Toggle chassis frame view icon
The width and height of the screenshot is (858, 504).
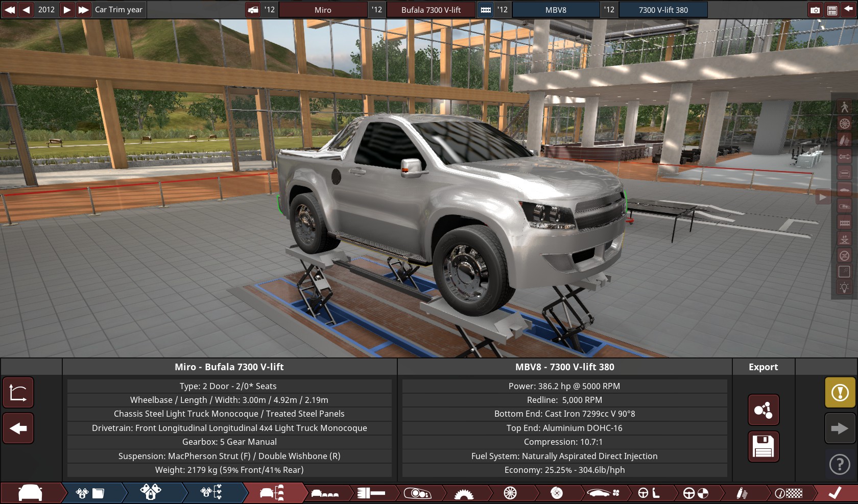click(x=844, y=223)
